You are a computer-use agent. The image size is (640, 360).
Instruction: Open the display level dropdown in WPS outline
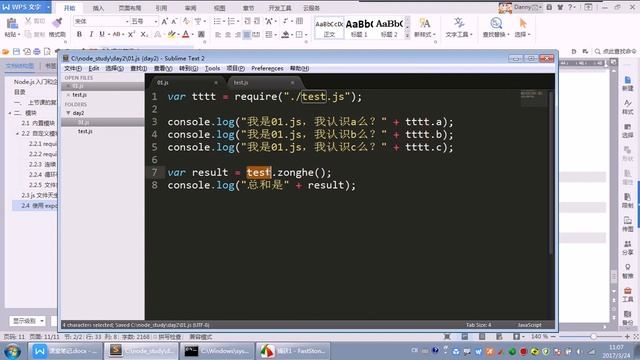click(x=28, y=321)
